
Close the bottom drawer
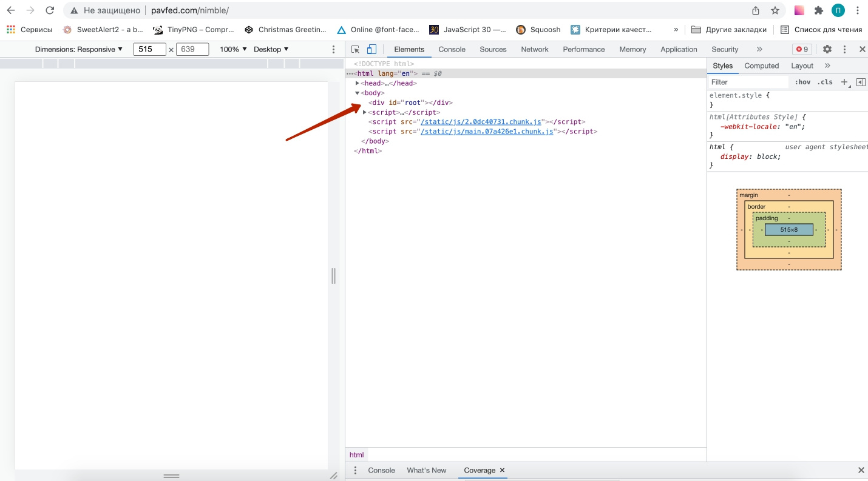(x=861, y=470)
